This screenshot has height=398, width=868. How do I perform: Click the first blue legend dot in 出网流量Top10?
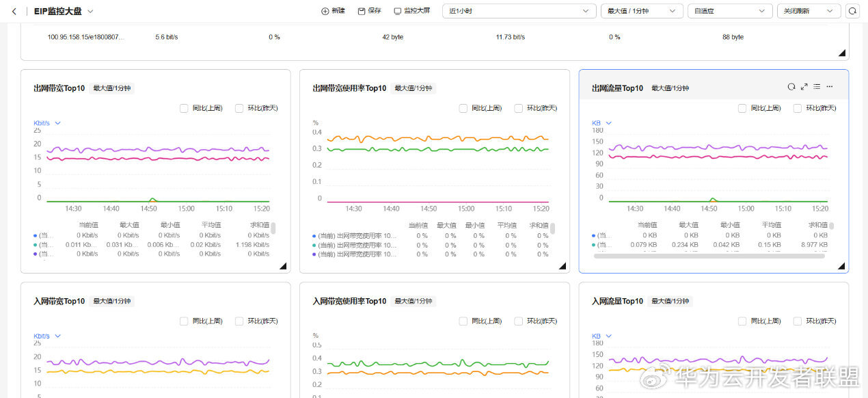(593, 235)
